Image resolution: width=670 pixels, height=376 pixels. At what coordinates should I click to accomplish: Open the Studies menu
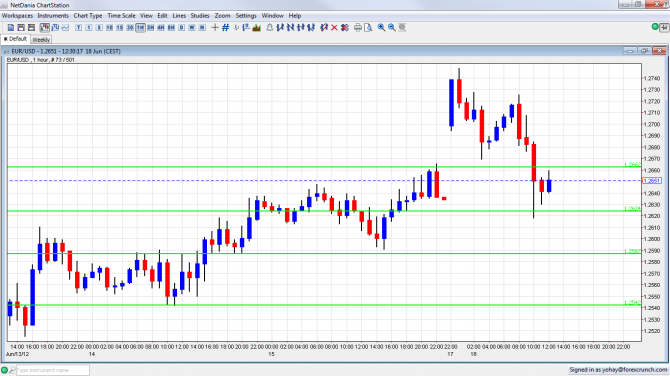click(x=200, y=15)
